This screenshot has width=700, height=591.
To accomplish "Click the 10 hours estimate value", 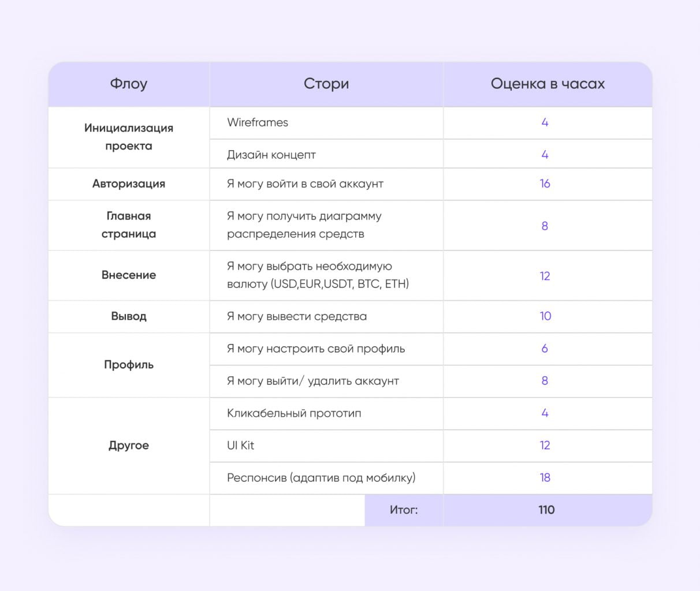I will pos(545,316).
